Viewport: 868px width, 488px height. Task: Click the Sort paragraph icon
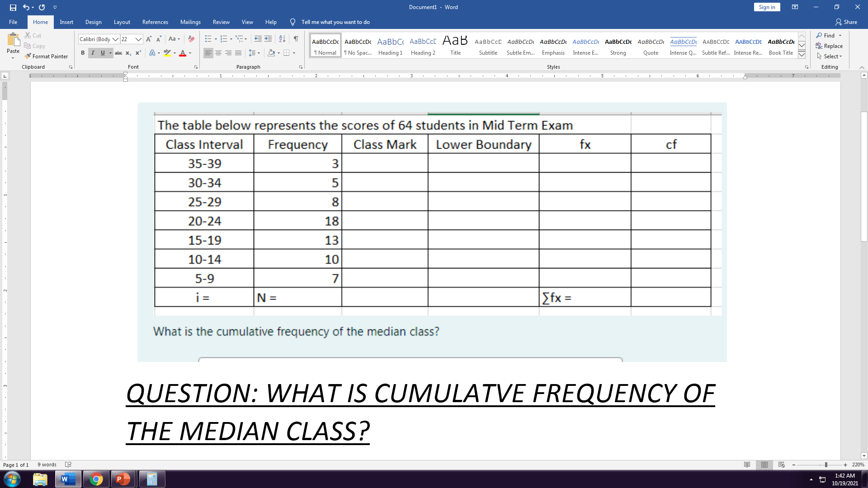pos(282,39)
